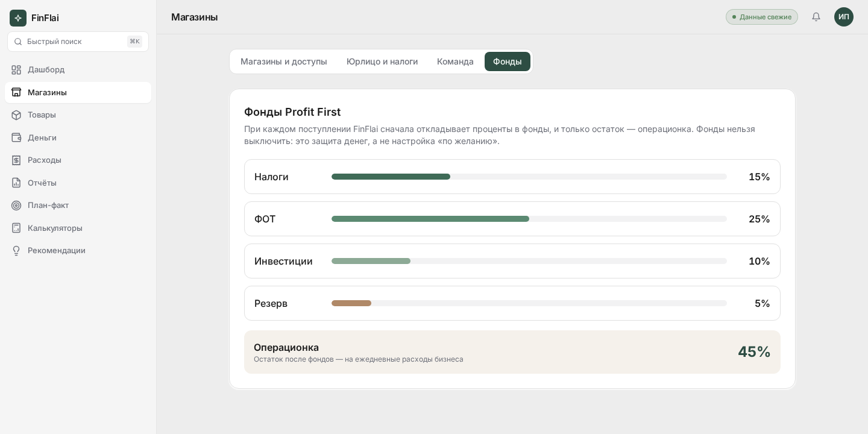868x434 pixels.
Task: Click the 25% value
Action: click(x=759, y=219)
